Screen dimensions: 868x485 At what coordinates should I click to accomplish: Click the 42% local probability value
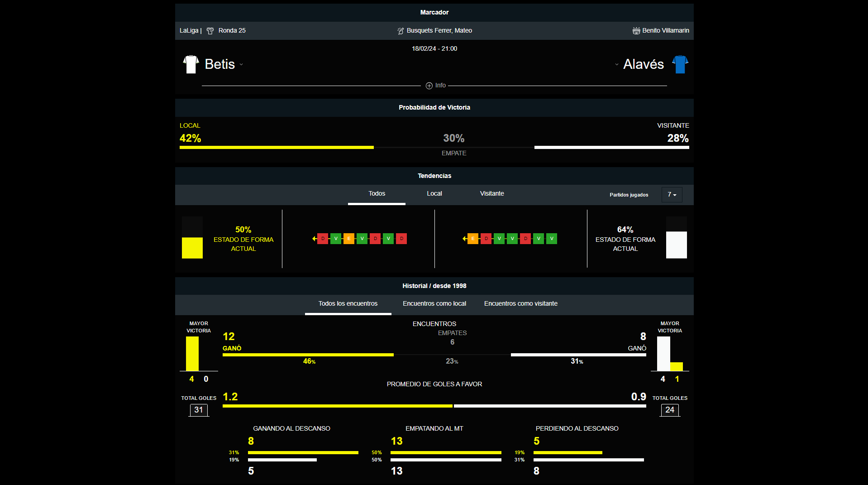coord(191,139)
